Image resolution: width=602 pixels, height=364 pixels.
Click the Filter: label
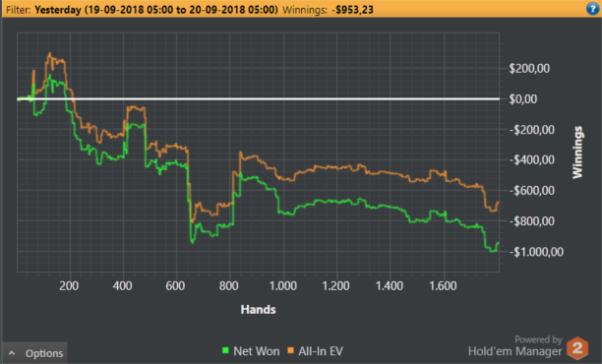click(x=19, y=10)
